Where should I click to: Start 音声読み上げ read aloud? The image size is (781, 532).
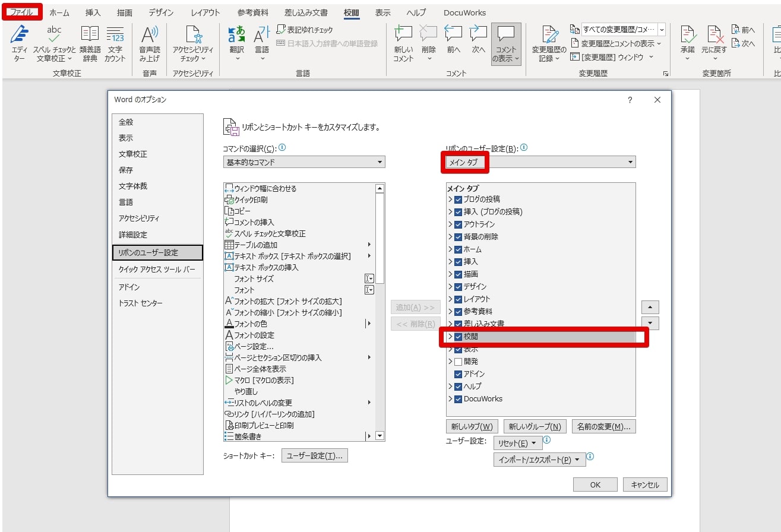[x=149, y=43]
